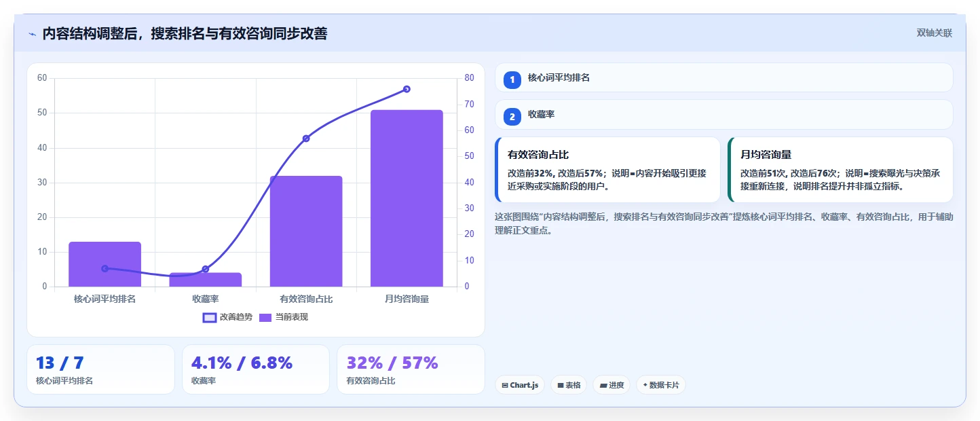This screenshot has width=980, height=421.
Task: Click the 表格 tag
Action: click(569, 385)
